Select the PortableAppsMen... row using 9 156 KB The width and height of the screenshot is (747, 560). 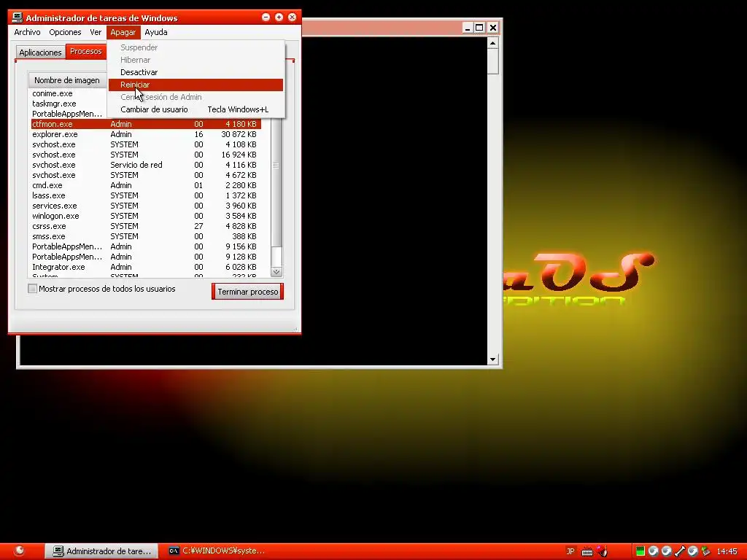[x=146, y=246]
